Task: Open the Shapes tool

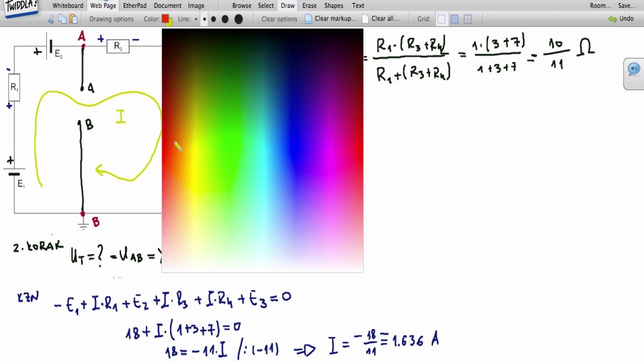Action: pyautogui.click(x=334, y=6)
